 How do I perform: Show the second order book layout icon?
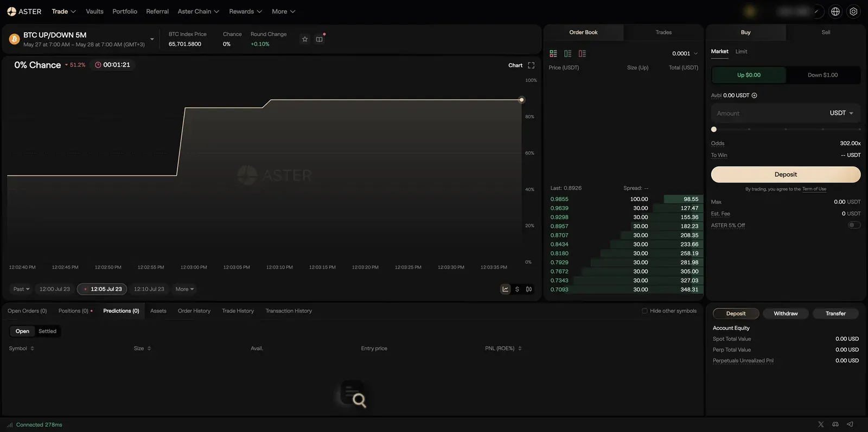(x=568, y=54)
